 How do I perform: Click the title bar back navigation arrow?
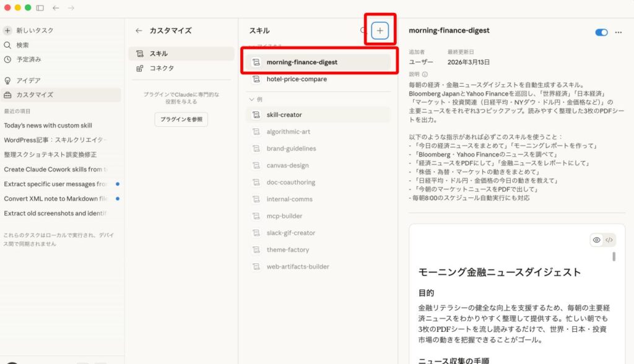click(56, 7)
